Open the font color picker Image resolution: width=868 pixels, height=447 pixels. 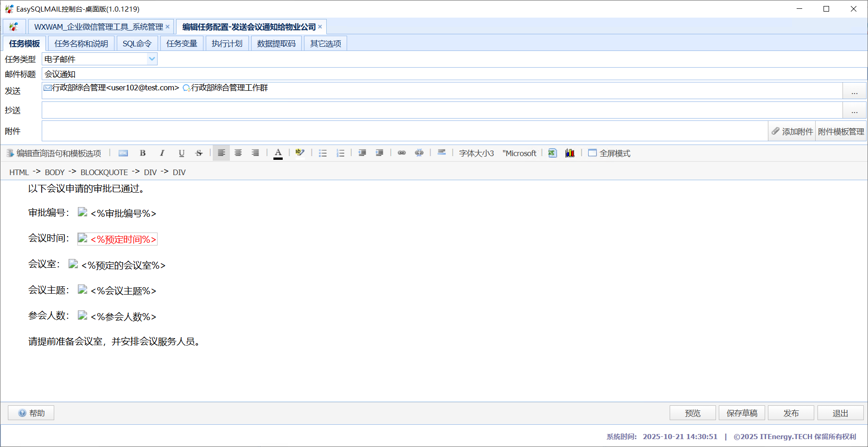coord(278,153)
